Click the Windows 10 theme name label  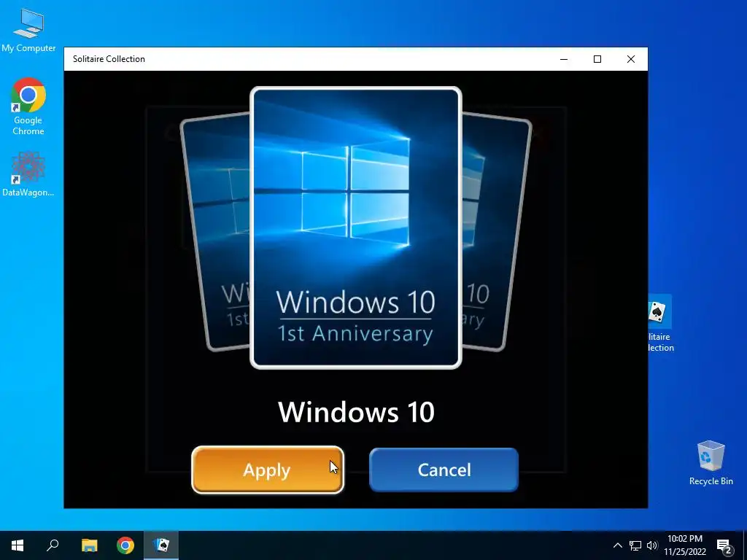[356, 413]
